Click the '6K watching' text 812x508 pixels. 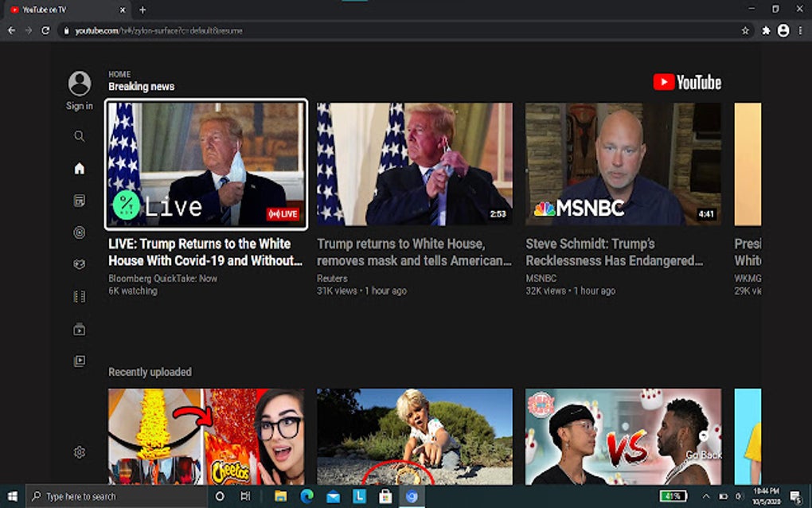coord(133,291)
